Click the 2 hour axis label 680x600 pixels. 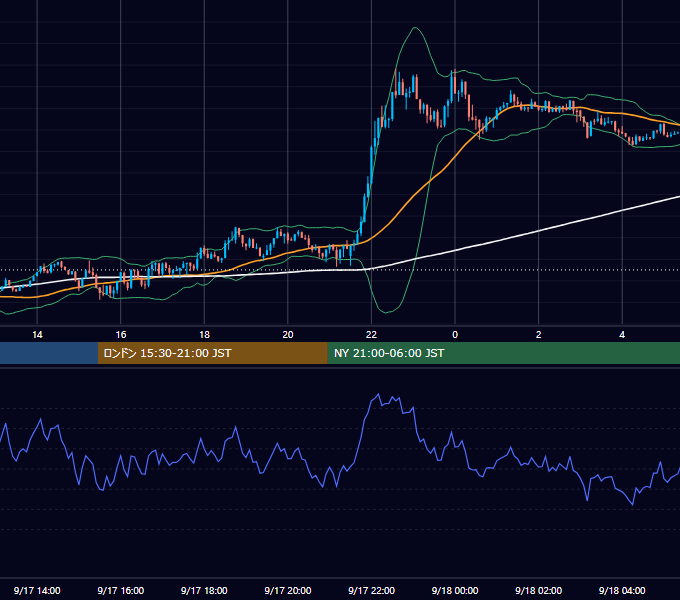click(539, 335)
